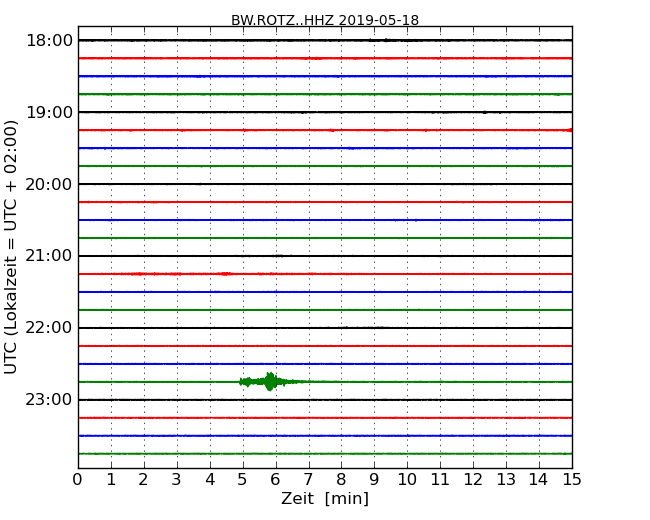The width and height of the screenshot is (650, 520).
Task: Click the x-axis tick label 11
Action: tap(440, 480)
